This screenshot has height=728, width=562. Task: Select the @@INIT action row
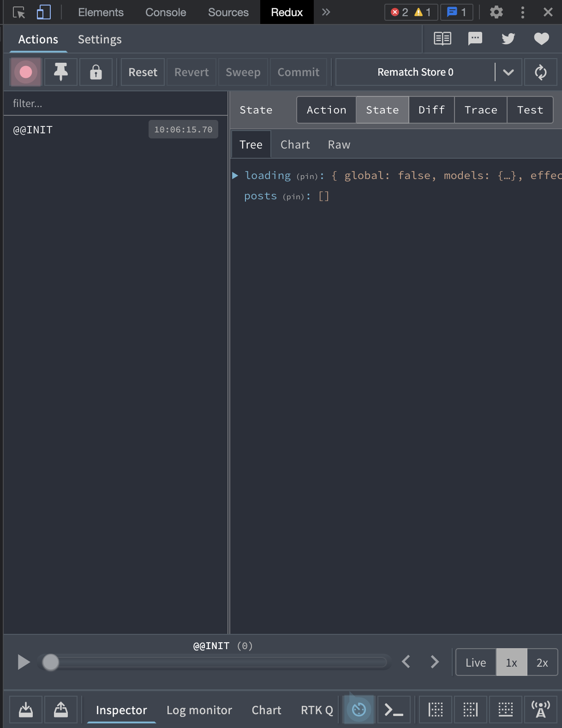(x=115, y=130)
